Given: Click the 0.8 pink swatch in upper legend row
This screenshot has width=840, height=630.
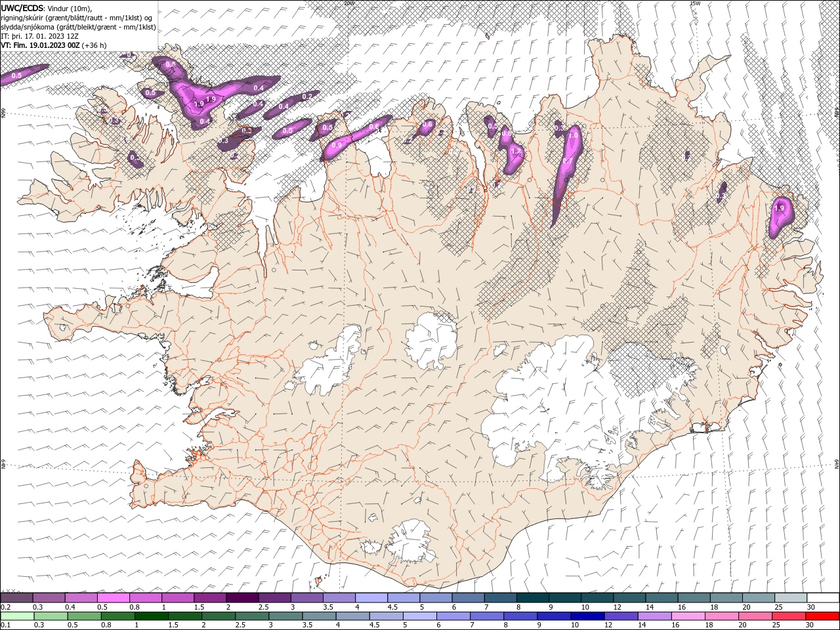Looking at the screenshot, I should click(145, 598).
